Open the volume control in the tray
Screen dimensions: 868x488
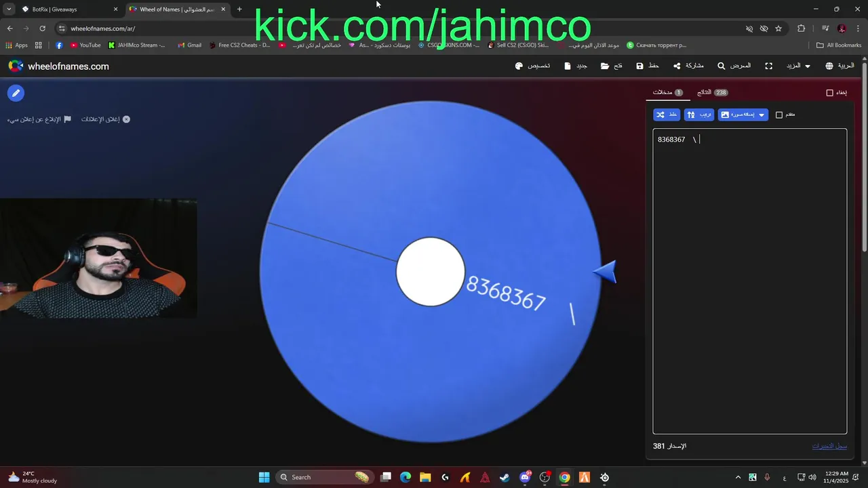(x=812, y=477)
